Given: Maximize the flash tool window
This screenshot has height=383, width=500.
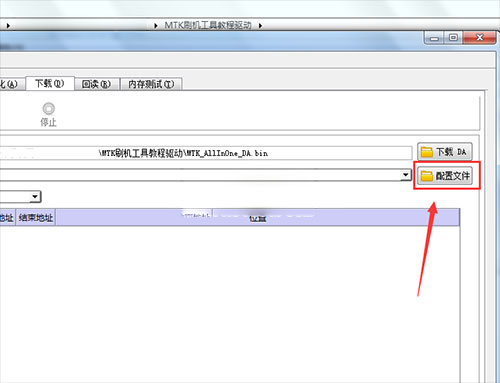Looking at the screenshot, I should pyautogui.click(x=453, y=38).
